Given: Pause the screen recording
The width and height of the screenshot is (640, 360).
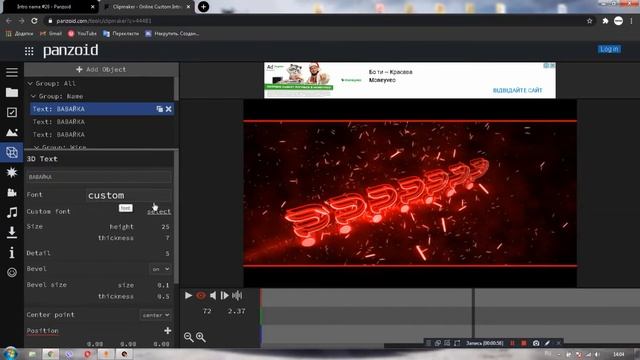Looking at the screenshot, I should [x=512, y=343].
